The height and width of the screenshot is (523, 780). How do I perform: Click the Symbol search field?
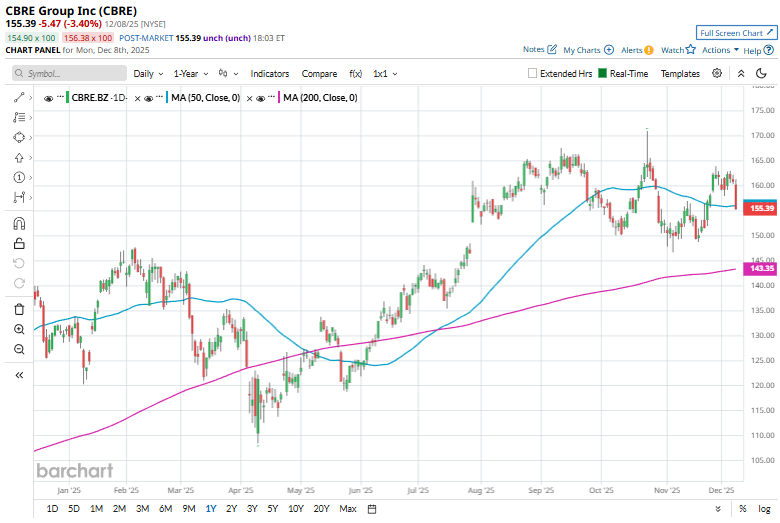(x=70, y=74)
